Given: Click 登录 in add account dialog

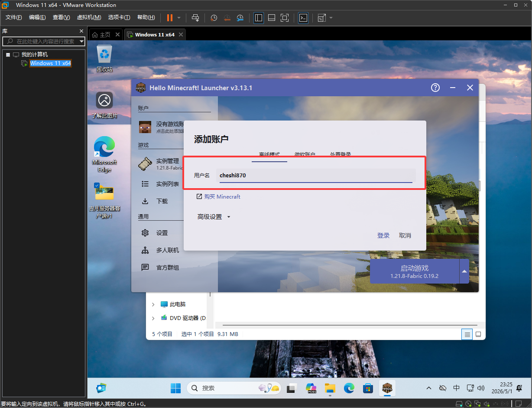Looking at the screenshot, I should click(x=383, y=235).
